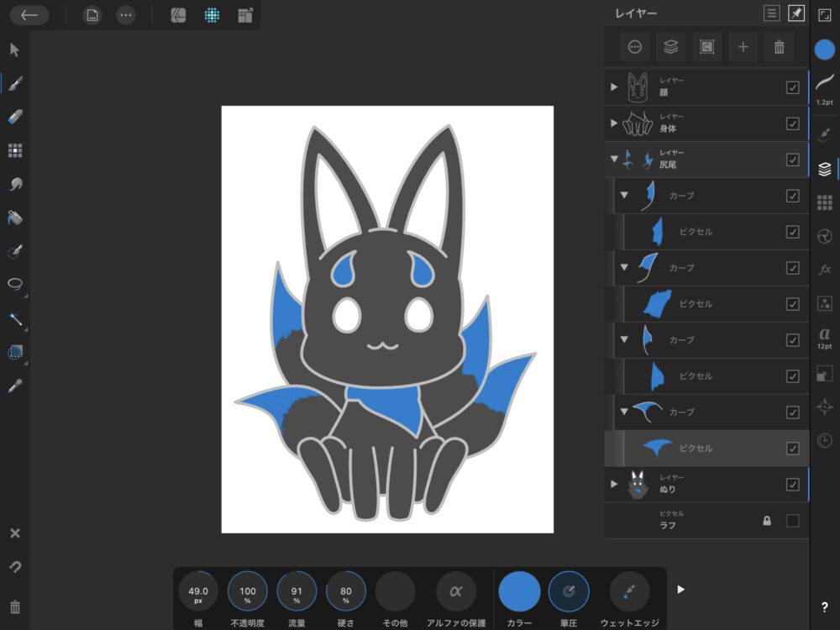
Task: Open the Text studio 12pt icon
Action: click(x=825, y=338)
